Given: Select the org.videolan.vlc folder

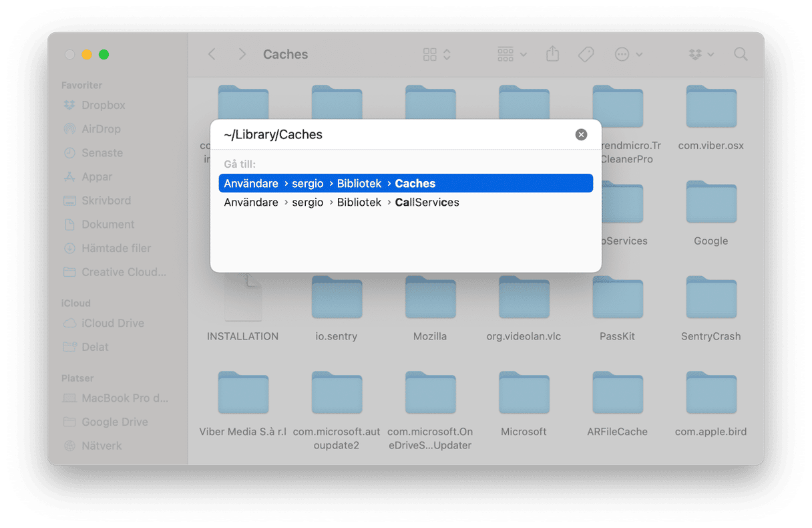Looking at the screenshot, I should point(524,308).
